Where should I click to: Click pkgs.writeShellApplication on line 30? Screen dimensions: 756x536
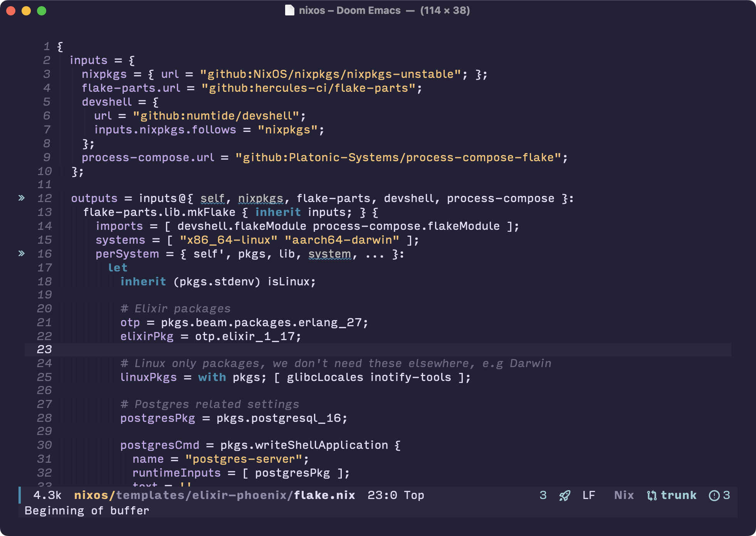point(304,445)
